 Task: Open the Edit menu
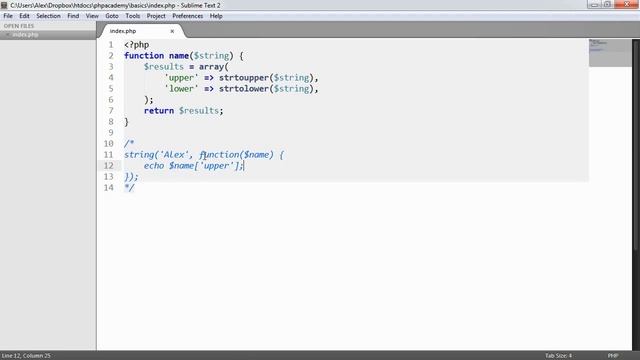click(x=24, y=16)
